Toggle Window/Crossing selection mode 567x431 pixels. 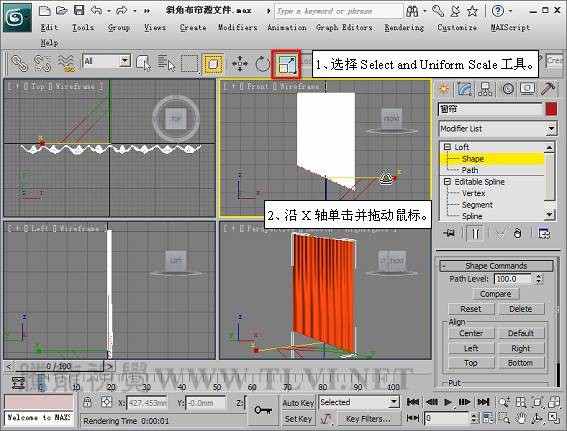[213, 64]
